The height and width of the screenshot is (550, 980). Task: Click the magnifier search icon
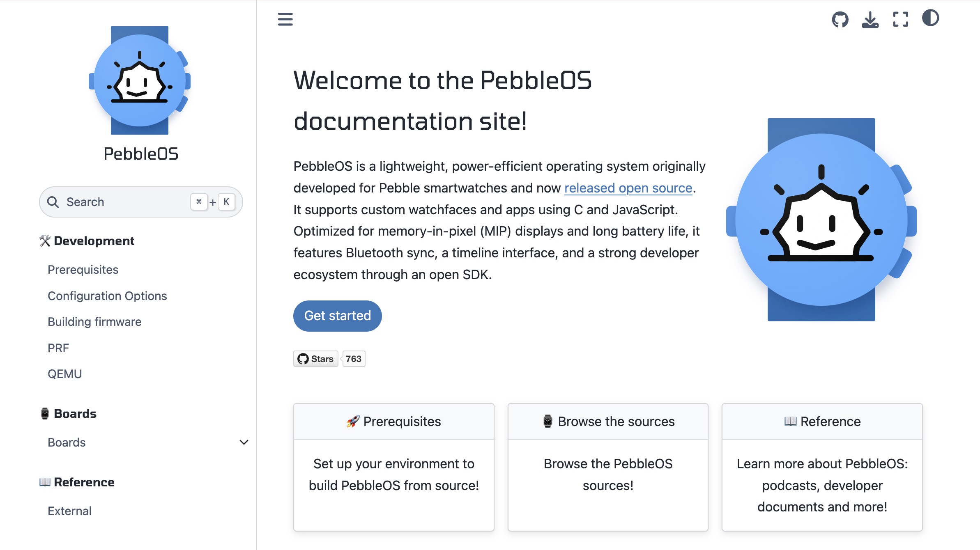[x=53, y=202]
